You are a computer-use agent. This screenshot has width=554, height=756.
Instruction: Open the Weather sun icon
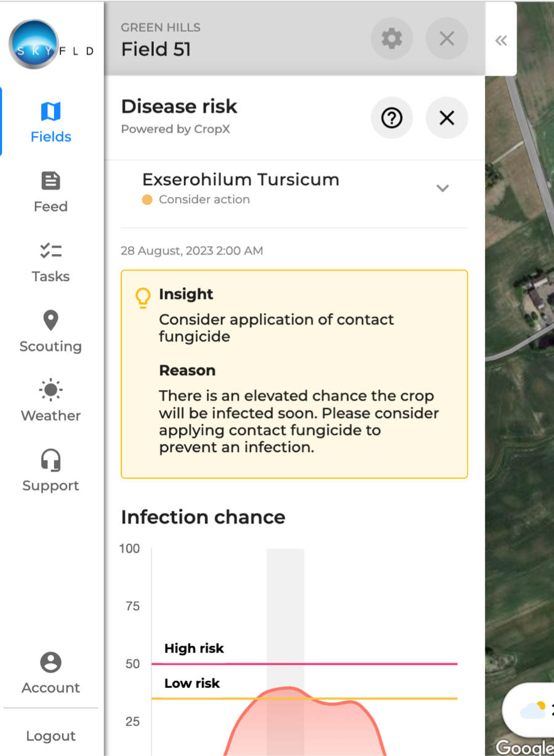point(50,390)
